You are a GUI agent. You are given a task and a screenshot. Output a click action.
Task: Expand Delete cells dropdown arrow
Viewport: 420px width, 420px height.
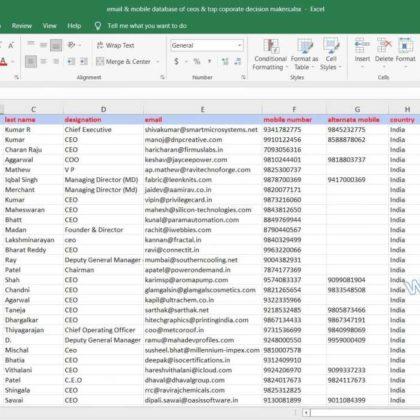click(384, 67)
